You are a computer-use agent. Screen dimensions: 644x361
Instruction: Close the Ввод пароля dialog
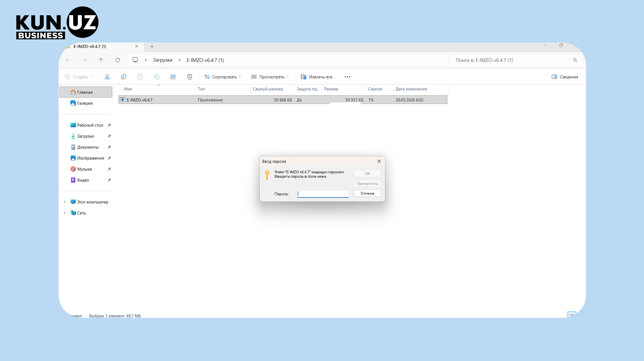[x=379, y=161]
